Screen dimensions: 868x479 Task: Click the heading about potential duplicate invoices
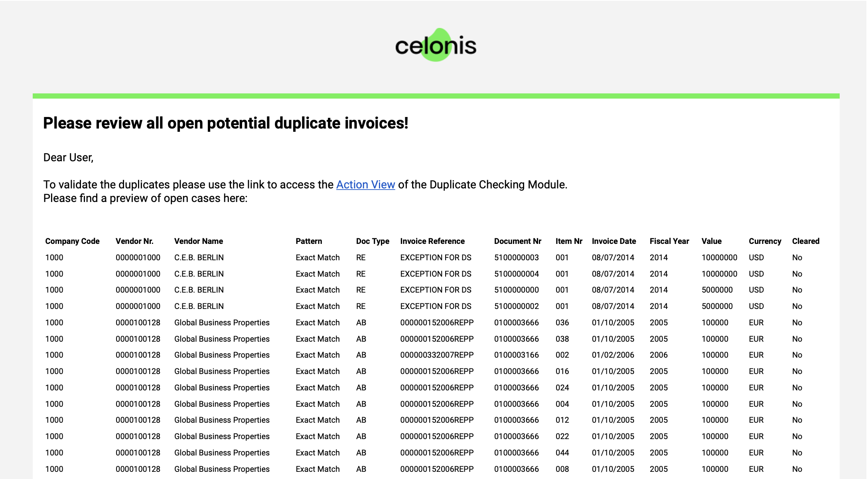coord(226,123)
